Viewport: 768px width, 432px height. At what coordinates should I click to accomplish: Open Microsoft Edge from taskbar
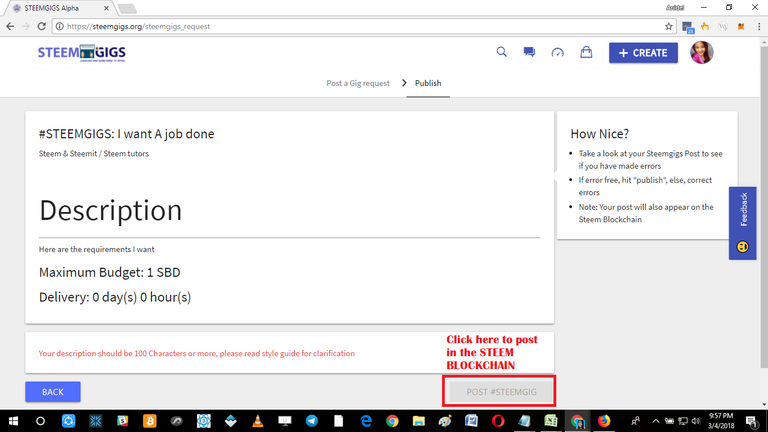pyautogui.click(x=365, y=421)
